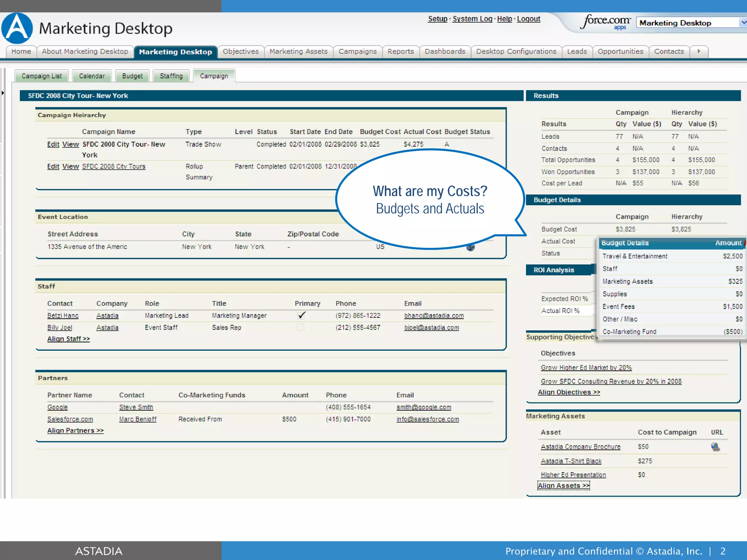Click Won Opportunities $137,000 campaign value
747x560 pixels.
click(x=646, y=172)
